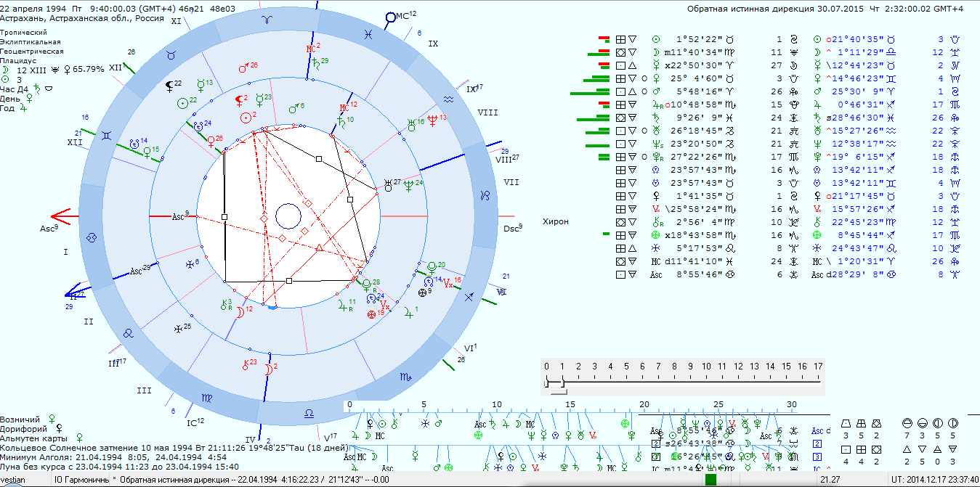Screen dimensions: 980x487
Task: Click the UT date-time in the status bar
Action: (x=934, y=480)
